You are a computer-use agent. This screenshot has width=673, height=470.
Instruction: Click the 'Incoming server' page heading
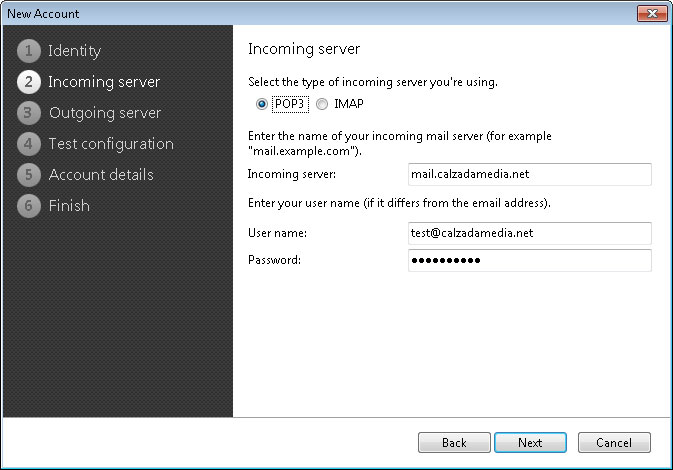[x=304, y=49]
